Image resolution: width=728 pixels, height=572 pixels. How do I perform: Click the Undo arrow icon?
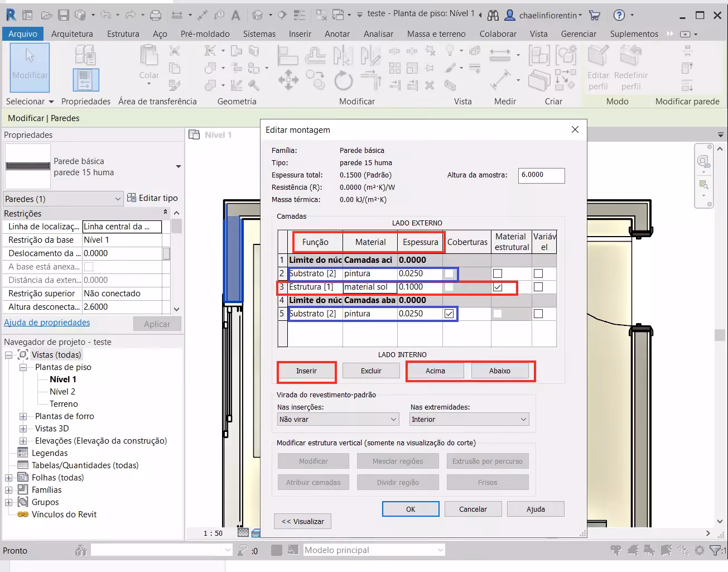105,15
